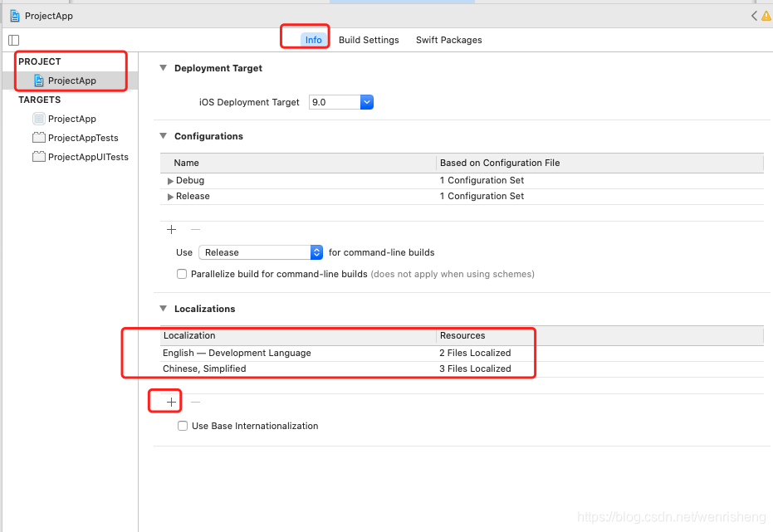Toggle Use Base Internationalization checkbox
Viewport: 773px width, 532px height.
pos(183,426)
